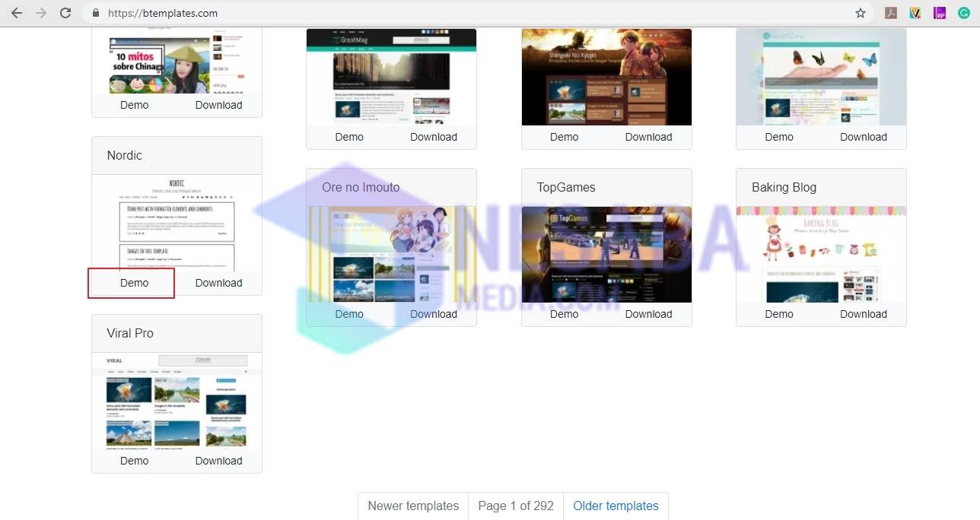Click the Baking Blog template title
The width and height of the screenshot is (980, 520).
784,187
